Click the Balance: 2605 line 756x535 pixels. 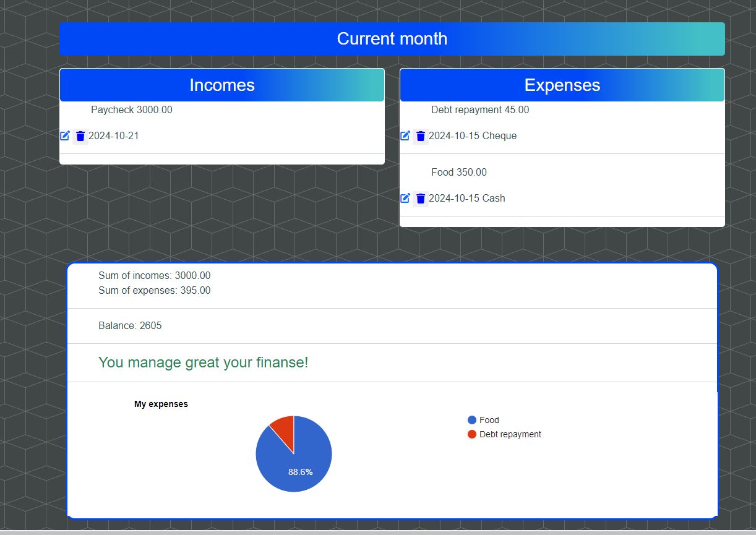coord(130,326)
